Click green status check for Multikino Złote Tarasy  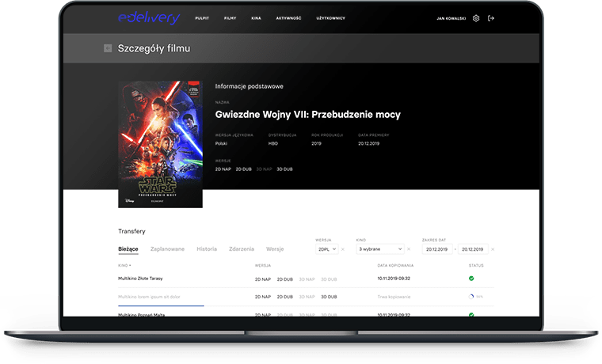[x=471, y=279]
